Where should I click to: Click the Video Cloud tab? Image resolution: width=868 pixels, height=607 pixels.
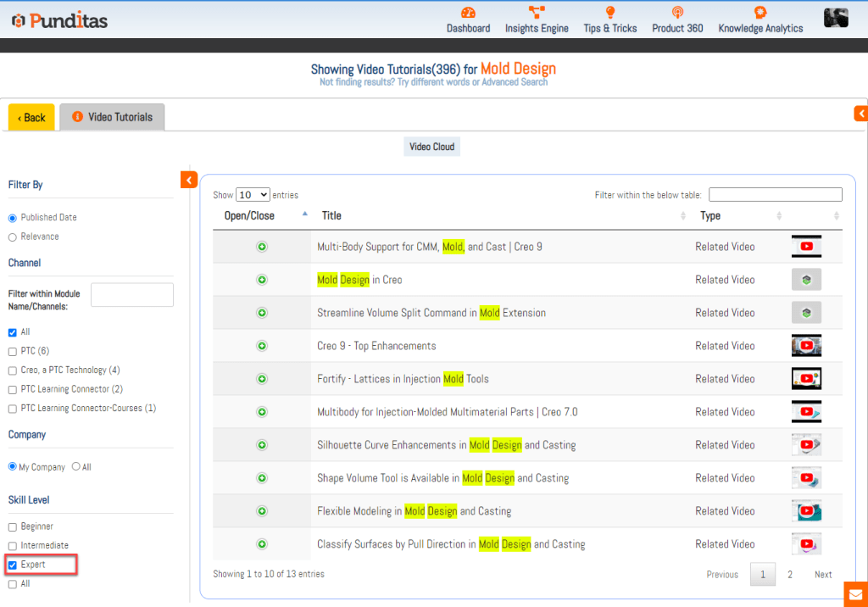(x=431, y=147)
